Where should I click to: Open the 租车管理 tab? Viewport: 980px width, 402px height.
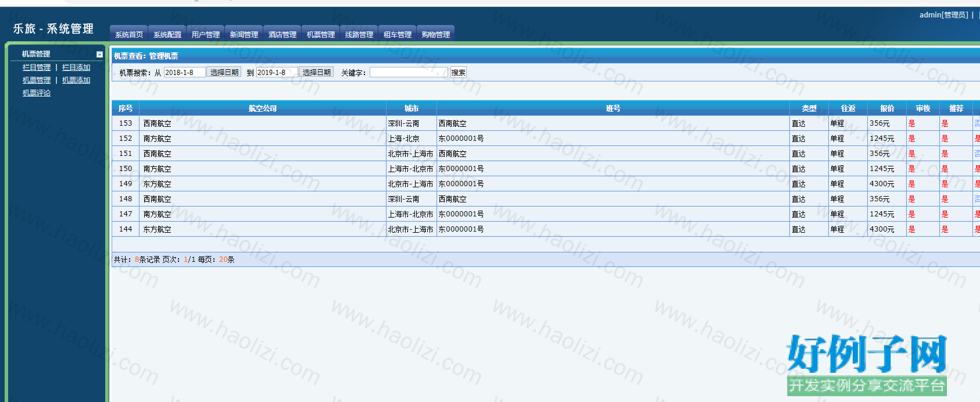398,34
